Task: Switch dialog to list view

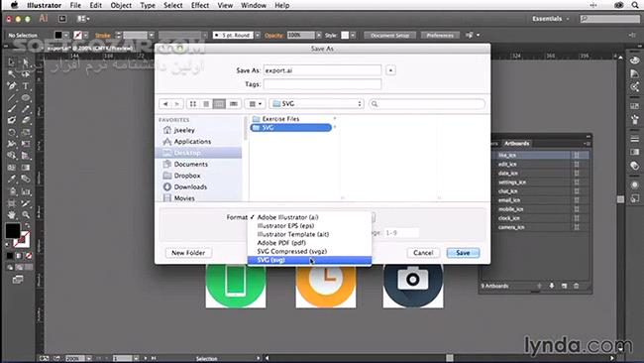Action: coord(206,104)
